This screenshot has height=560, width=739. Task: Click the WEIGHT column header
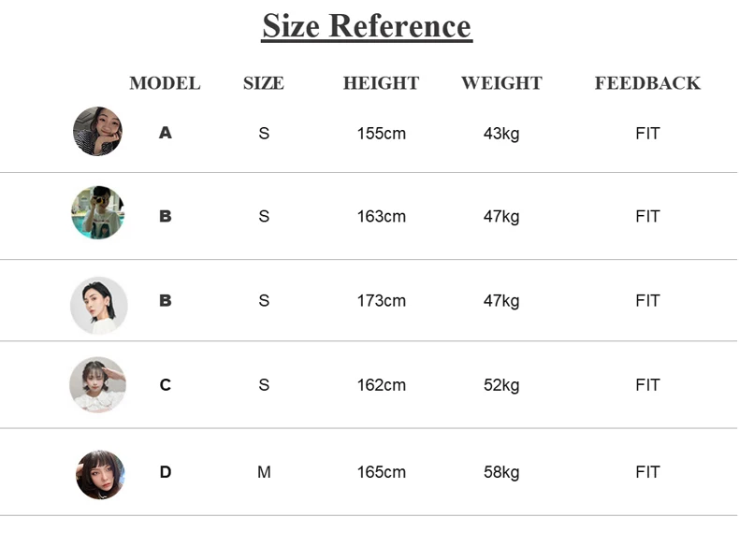(501, 83)
